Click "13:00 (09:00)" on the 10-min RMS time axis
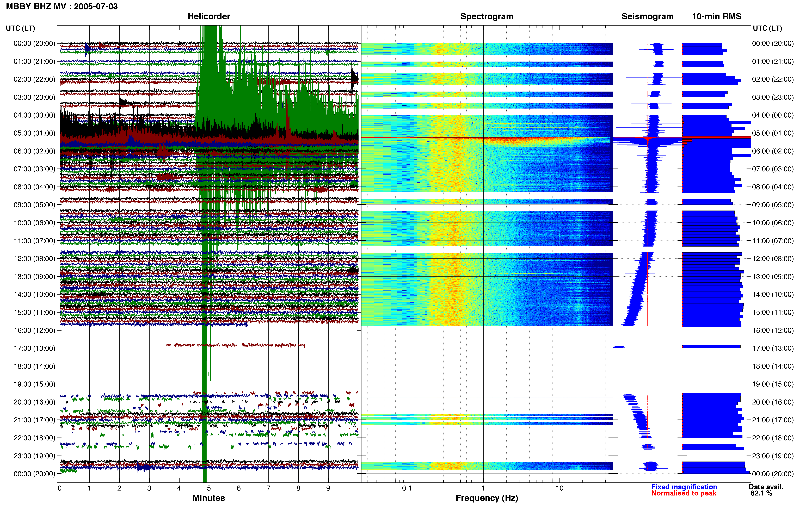Screen dimensions: 812x508 (x=773, y=277)
